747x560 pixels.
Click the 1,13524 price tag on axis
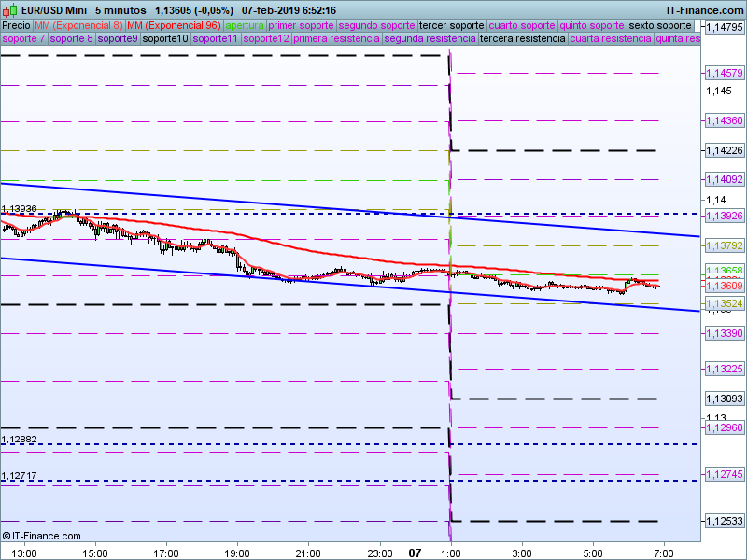(724, 303)
